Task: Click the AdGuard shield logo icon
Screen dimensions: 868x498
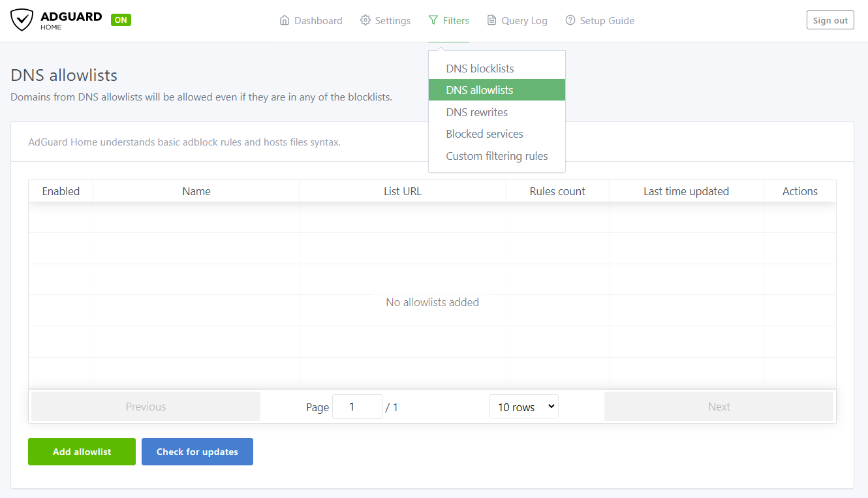Action: [x=22, y=20]
